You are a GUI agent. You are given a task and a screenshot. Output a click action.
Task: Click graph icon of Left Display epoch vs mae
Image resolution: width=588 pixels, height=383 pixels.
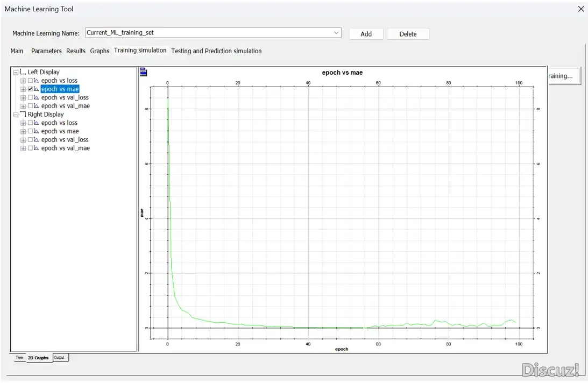pyautogui.click(x=37, y=89)
